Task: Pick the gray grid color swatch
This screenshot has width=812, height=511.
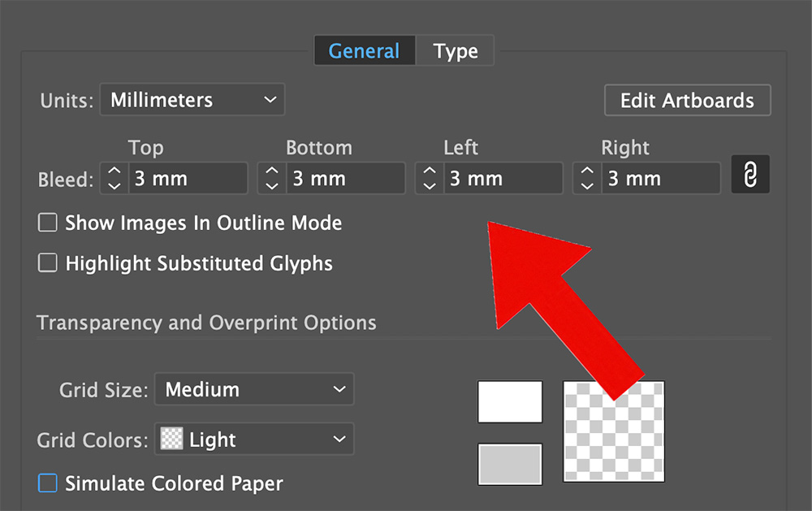Action: 510,464
